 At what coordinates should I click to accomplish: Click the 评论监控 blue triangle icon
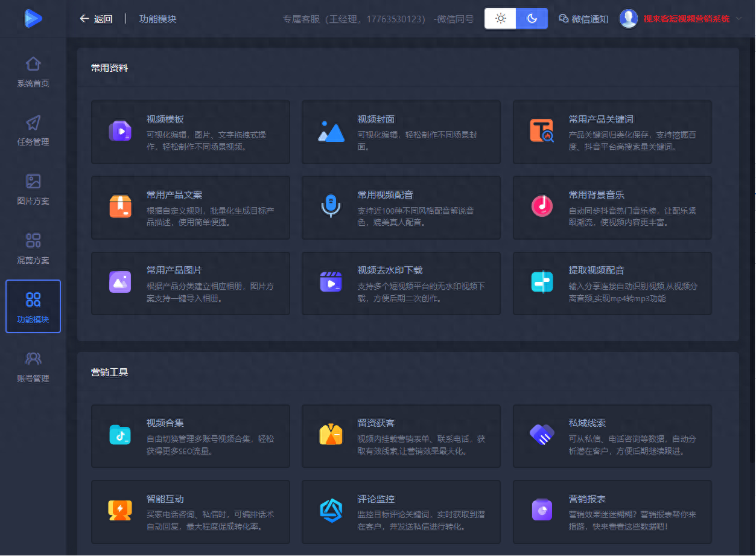[331, 511]
